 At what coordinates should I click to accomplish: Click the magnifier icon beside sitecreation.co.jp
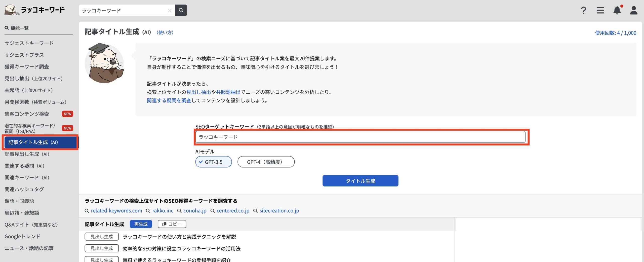(255, 211)
